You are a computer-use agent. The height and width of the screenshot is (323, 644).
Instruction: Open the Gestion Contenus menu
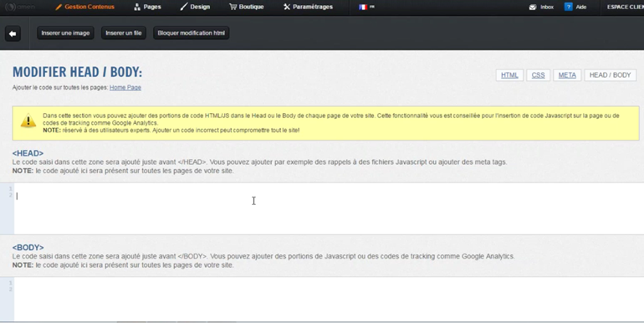(85, 7)
